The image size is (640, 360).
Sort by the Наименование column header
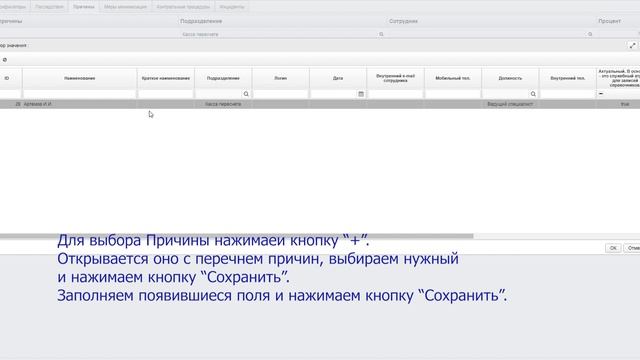[80, 78]
